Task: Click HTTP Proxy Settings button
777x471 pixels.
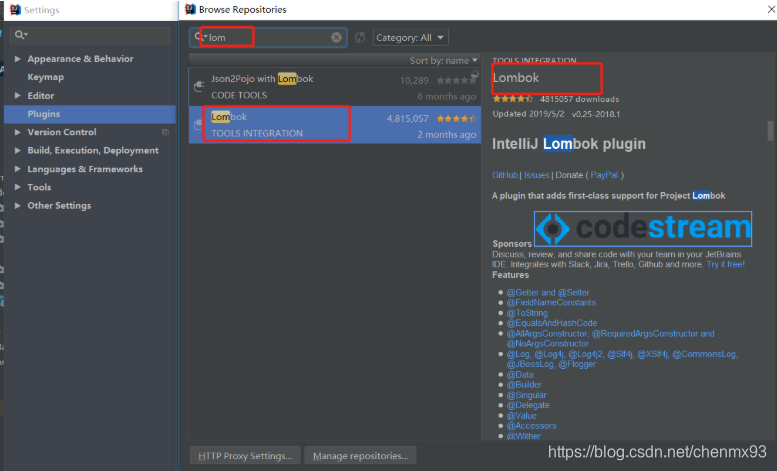Action: (x=245, y=456)
